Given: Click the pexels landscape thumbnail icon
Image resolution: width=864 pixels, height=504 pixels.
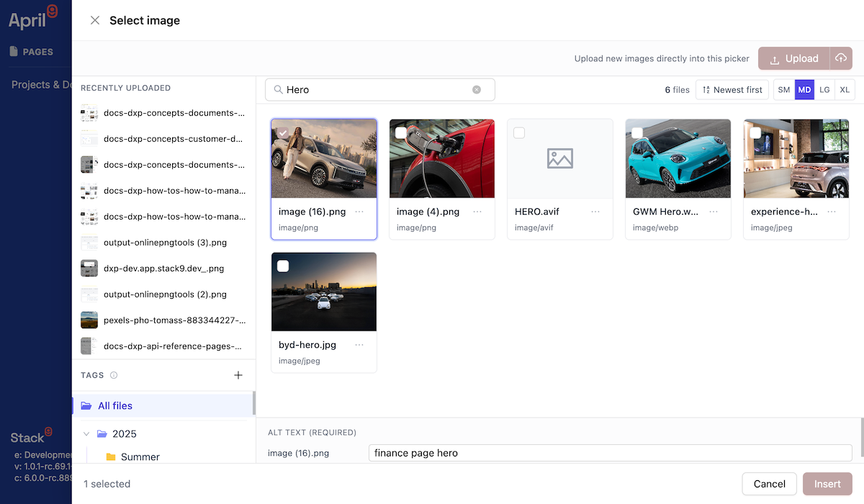Looking at the screenshot, I should (x=89, y=320).
